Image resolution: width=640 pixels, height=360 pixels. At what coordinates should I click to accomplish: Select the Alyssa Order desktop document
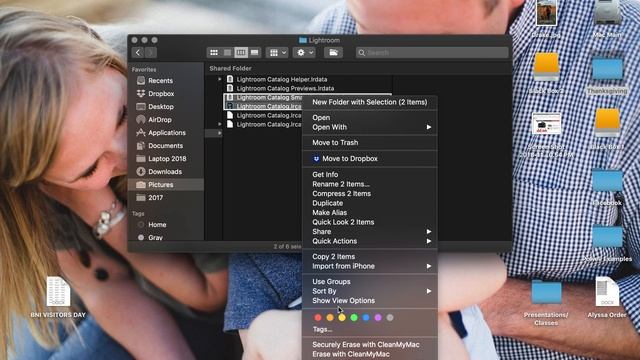pos(607,298)
